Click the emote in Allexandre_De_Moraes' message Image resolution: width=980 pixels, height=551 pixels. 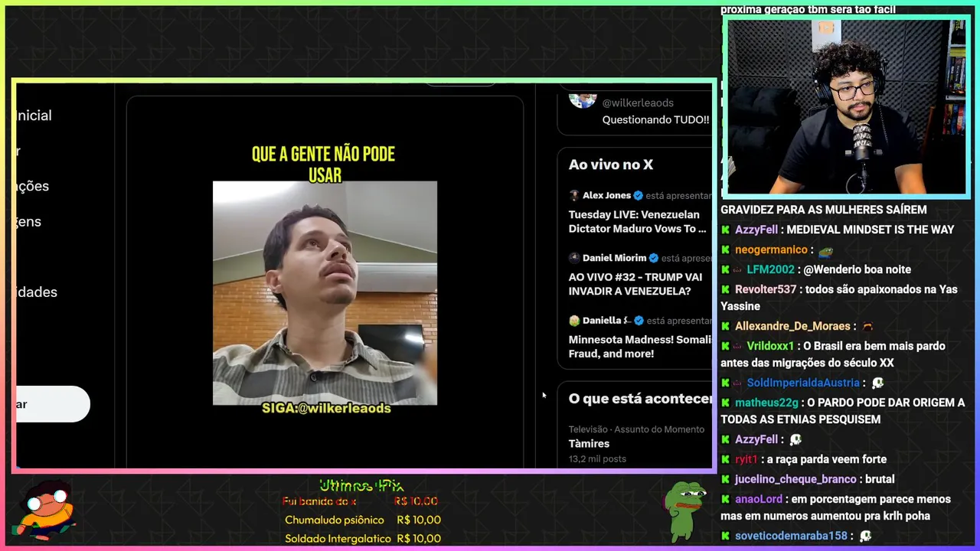click(867, 327)
